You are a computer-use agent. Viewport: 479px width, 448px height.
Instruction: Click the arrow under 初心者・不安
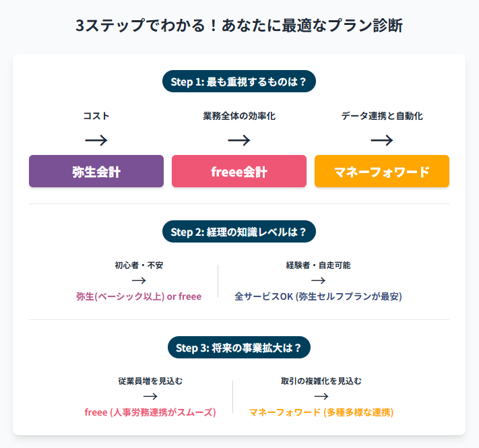click(139, 280)
